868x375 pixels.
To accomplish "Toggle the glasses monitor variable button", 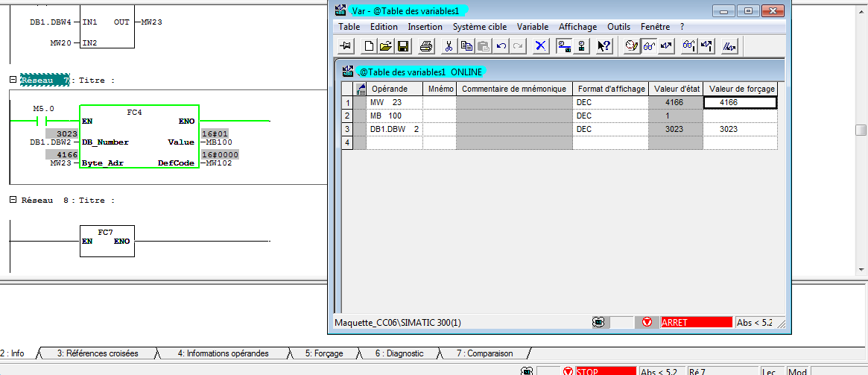I will point(649,46).
